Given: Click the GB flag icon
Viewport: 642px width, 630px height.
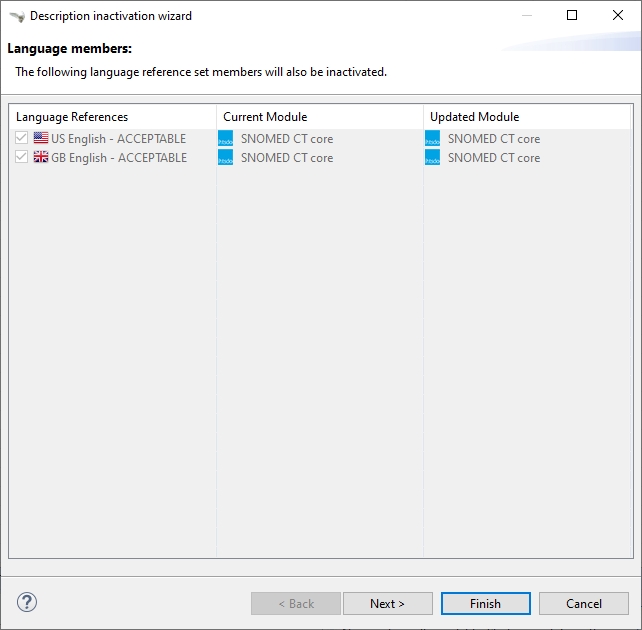Looking at the screenshot, I should pyautogui.click(x=41, y=158).
